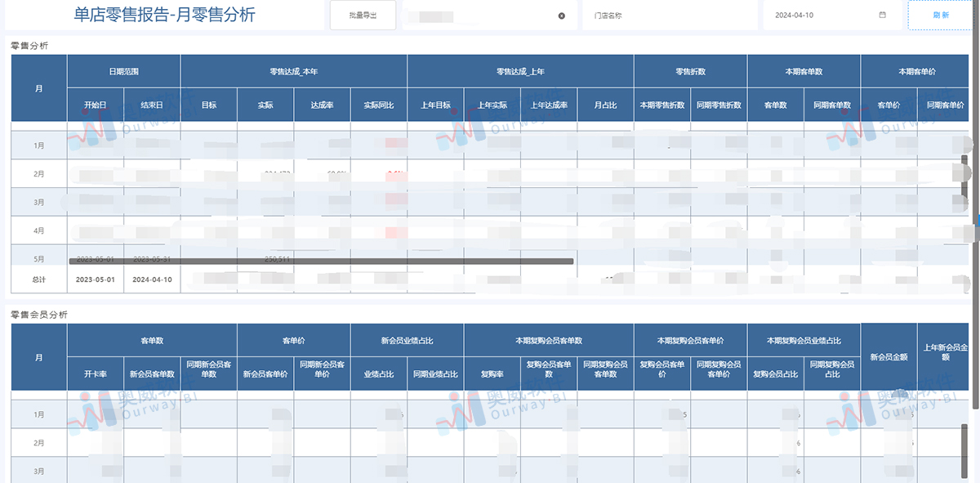Click the 2023-05-01 cell in 总计 row
Image resolution: width=980 pixels, height=483 pixels.
[96, 280]
